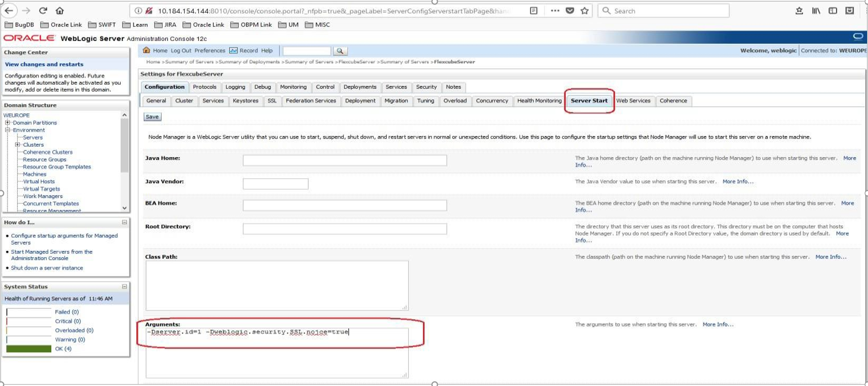Click FlexcubeServer breadcrumb link

pos(357,62)
